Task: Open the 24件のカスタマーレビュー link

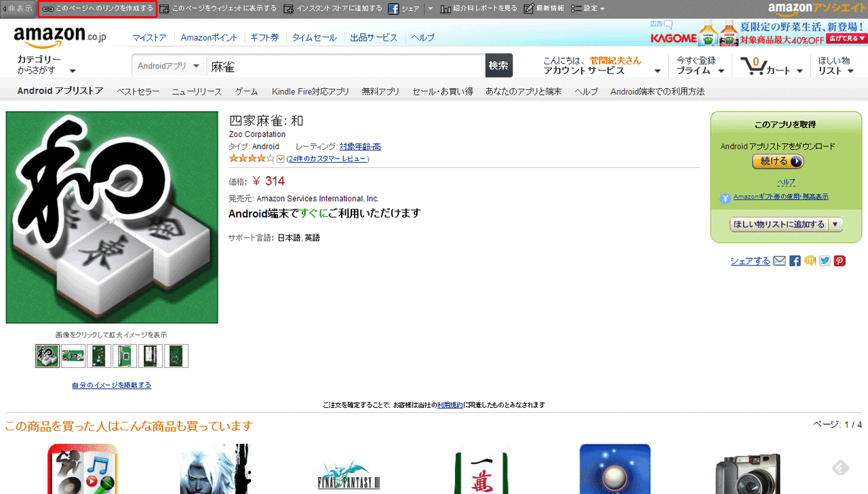Action: tap(327, 159)
